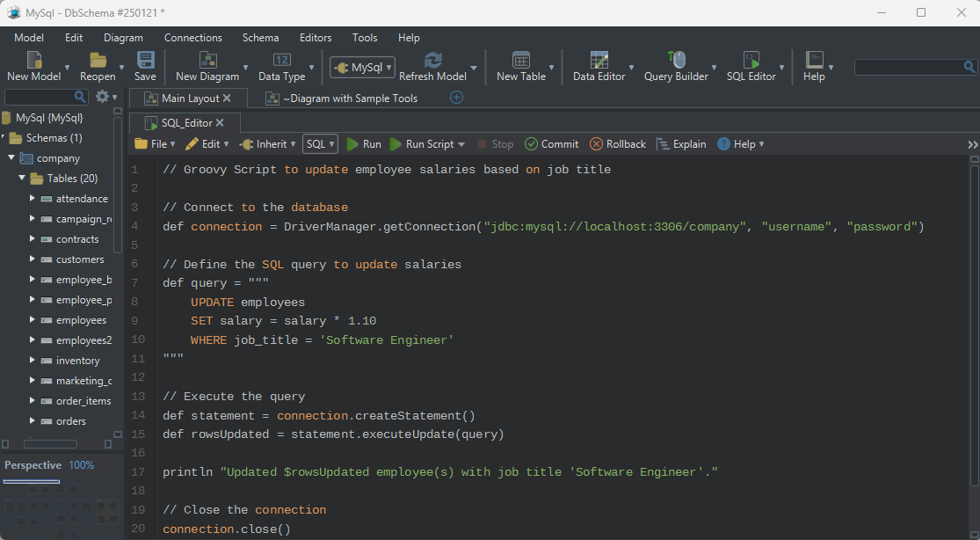This screenshot has width=980, height=540.
Task: Select the order_items table
Action: pyautogui.click(x=83, y=400)
